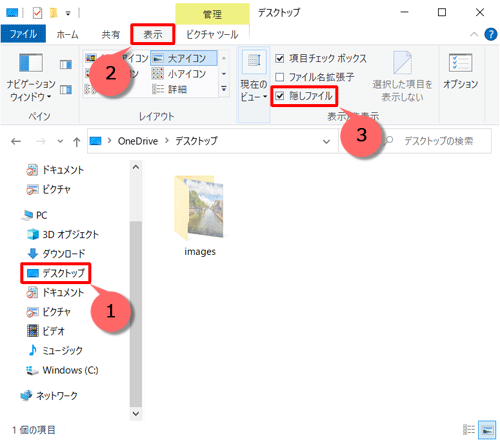Open ビデオ folder

tap(46, 331)
